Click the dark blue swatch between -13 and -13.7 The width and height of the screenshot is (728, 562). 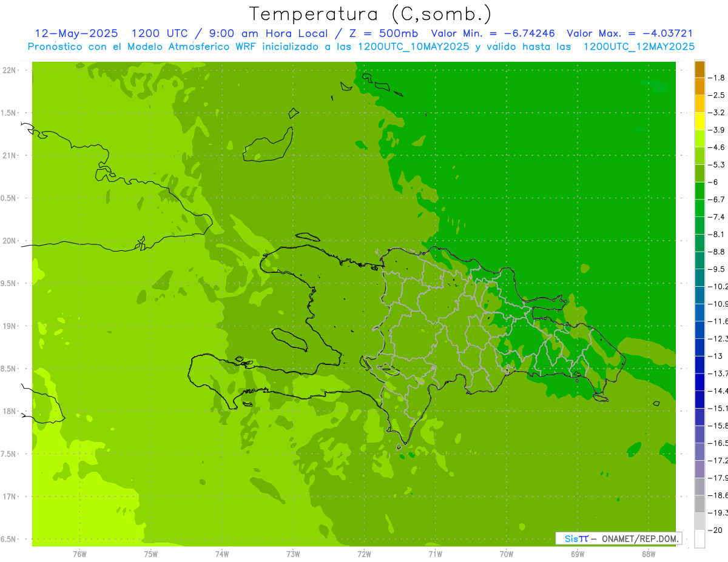point(699,364)
